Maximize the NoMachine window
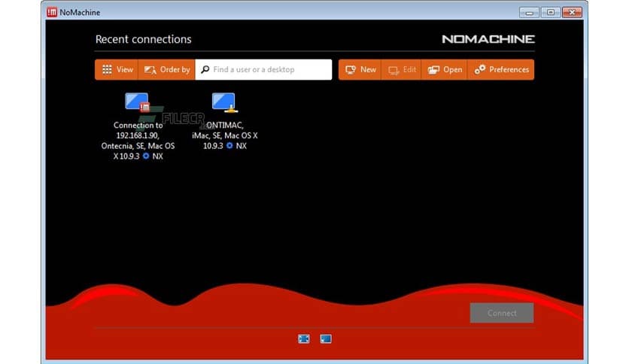629x364 pixels. pyautogui.click(x=551, y=13)
